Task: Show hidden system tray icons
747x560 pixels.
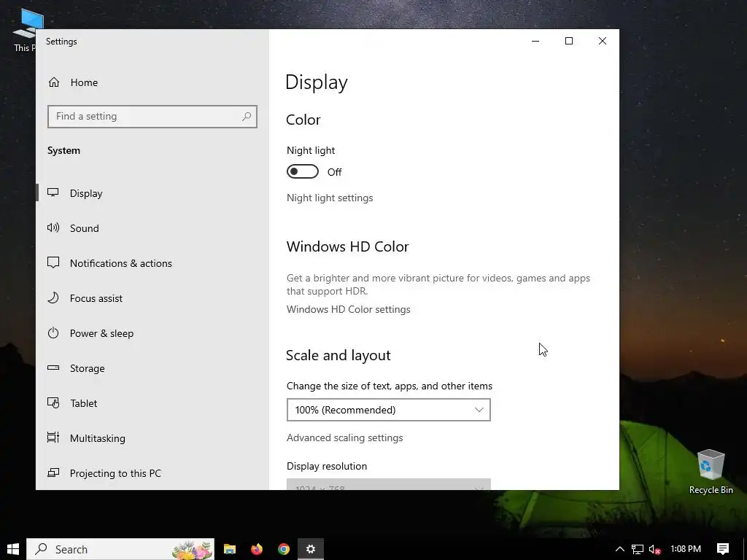Action: pyautogui.click(x=620, y=549)
